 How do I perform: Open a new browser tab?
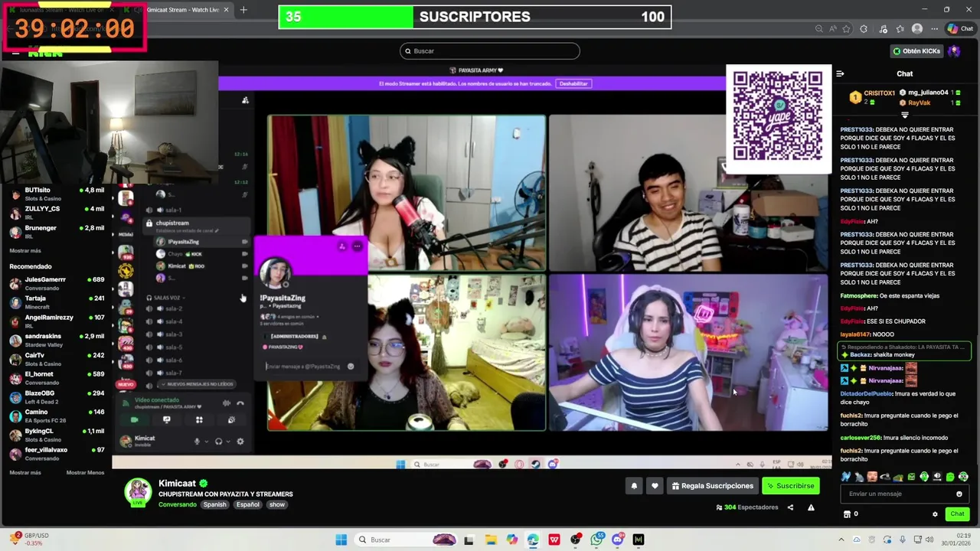(243, 10)
